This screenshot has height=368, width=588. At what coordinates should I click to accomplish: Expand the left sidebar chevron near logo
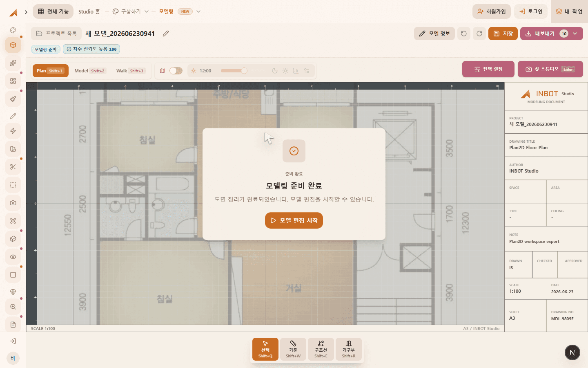click(x=26, y=12)
